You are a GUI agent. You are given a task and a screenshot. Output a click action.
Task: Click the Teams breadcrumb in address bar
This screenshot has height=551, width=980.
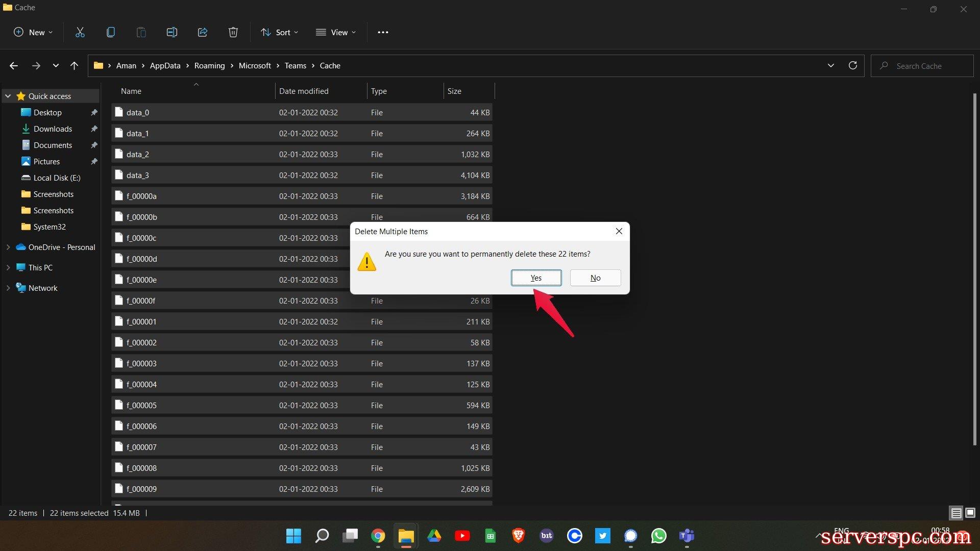[295, 66]
